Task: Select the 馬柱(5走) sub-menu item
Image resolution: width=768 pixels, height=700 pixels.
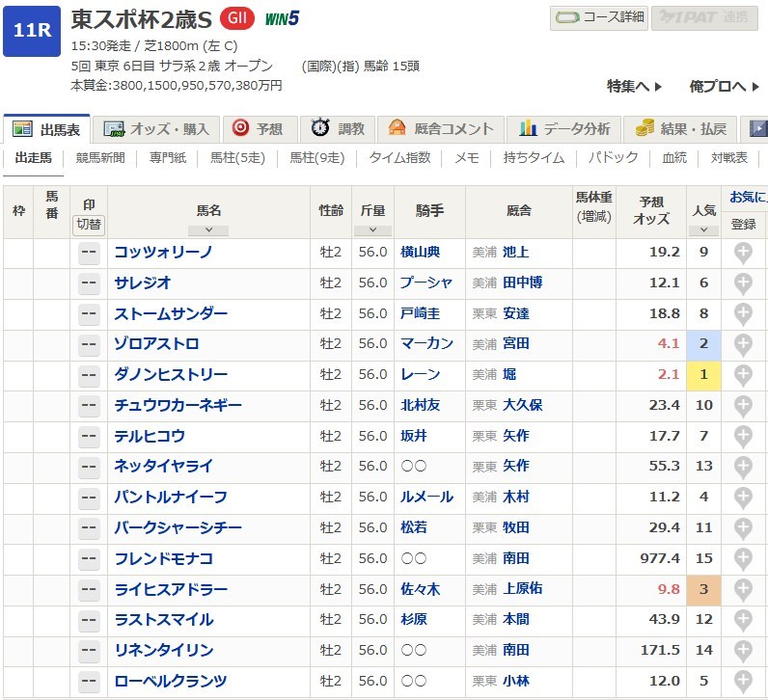Action: 235,158
